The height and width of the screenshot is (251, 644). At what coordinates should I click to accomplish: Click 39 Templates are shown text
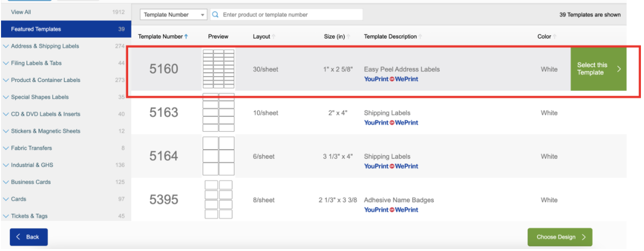[590, 15]
